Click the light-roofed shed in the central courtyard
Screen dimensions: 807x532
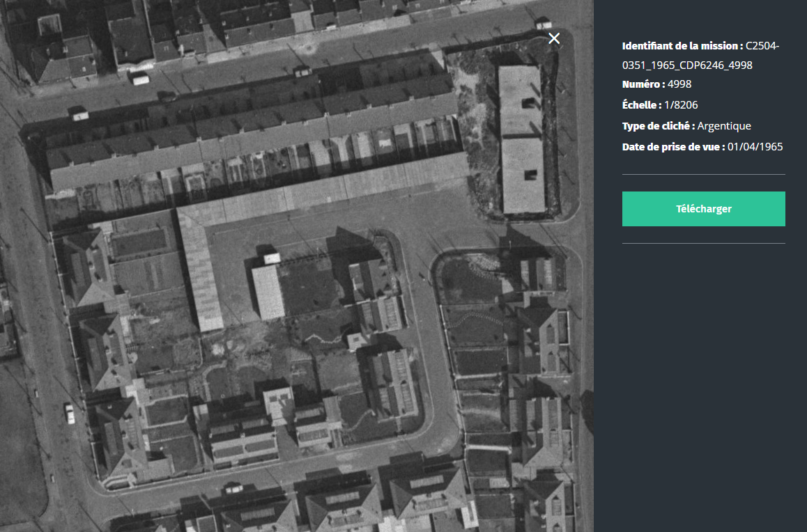pyautogui.click(x=268, y=292)
